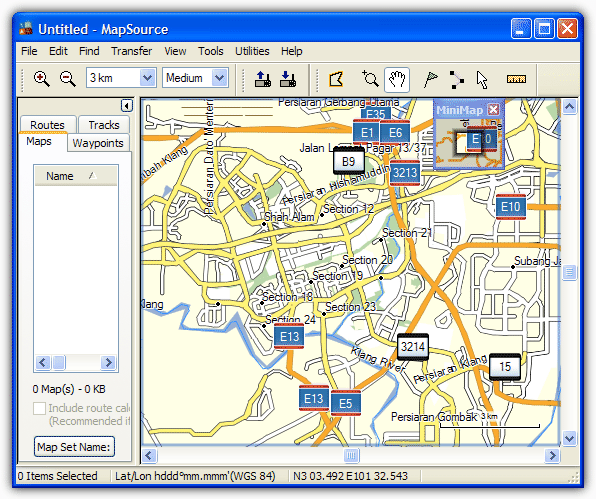
Task: Click the 3213 road shield
Action: pos(405,173)
